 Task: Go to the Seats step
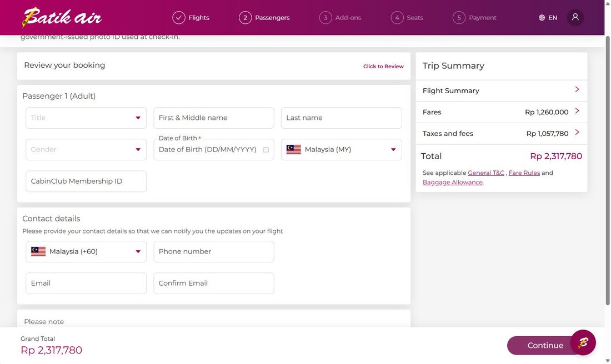coord(407,18)
